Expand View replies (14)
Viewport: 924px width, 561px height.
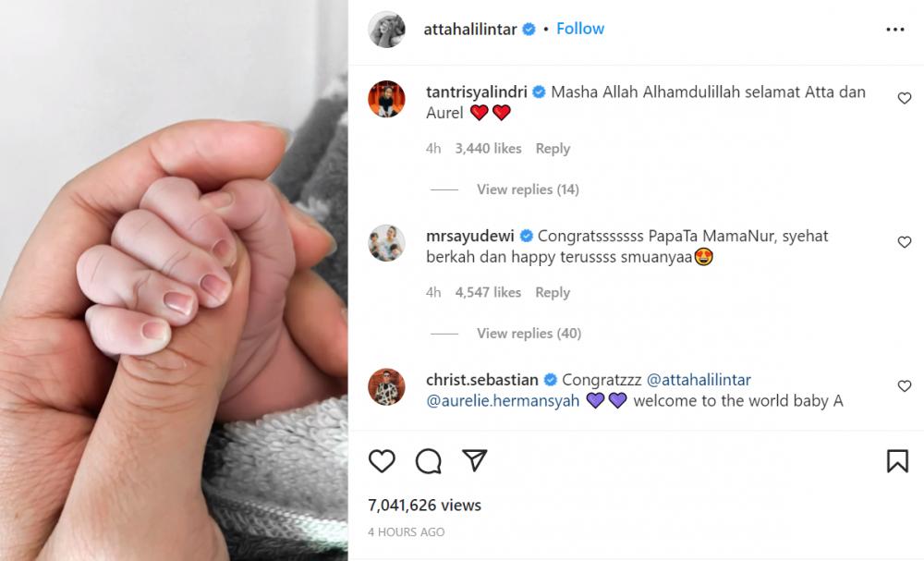click(x=528, y=189)
